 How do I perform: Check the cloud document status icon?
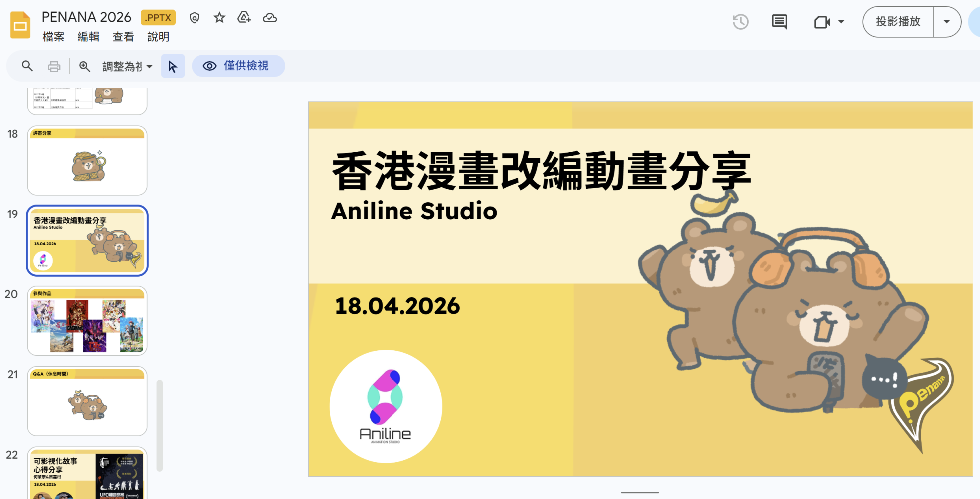click(270, 18)
